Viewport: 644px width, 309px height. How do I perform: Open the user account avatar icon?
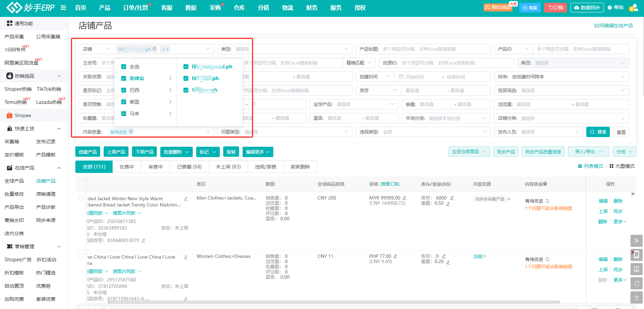point(633,8)
